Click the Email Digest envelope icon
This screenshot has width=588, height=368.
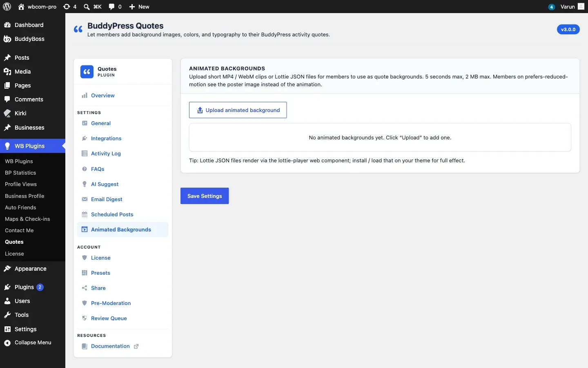click(85, 199)
